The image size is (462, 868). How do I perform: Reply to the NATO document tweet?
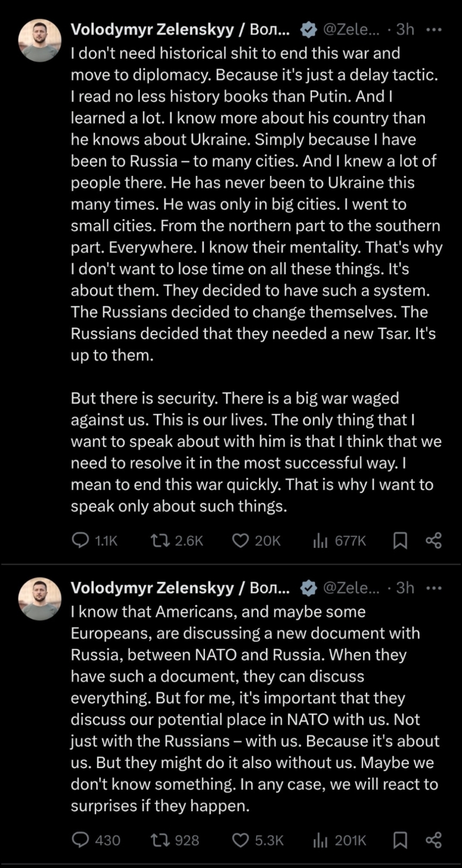[x=80, y=840]
